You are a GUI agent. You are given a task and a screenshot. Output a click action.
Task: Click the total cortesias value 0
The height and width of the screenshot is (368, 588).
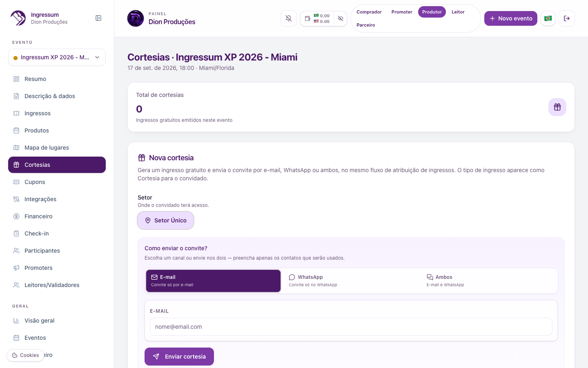pyautogui.click(x=139, y=109)
